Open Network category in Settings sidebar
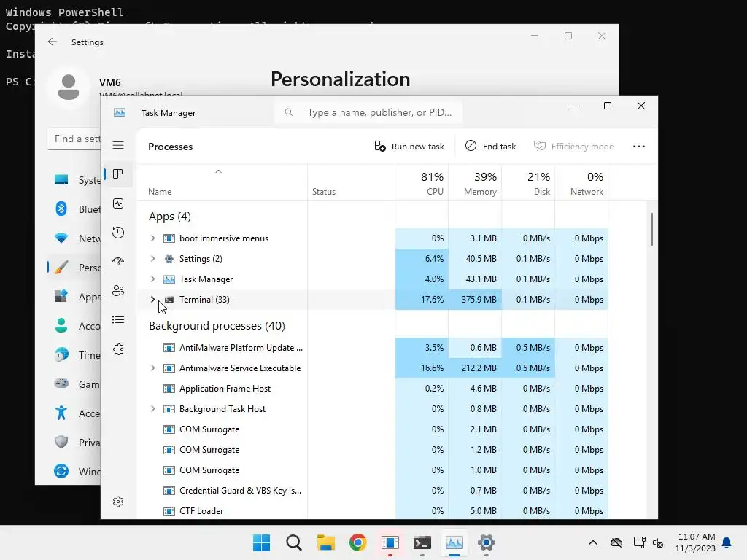The height and width of the screenshot is (560, 747). tap(77, 238)
